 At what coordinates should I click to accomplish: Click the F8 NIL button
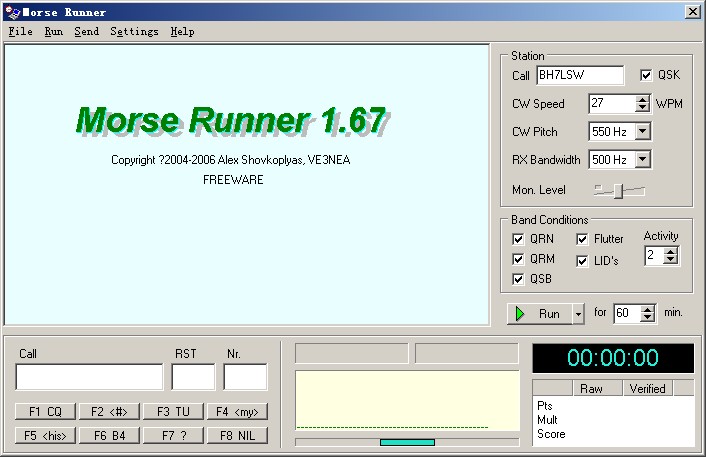click(x=237, y=435)
